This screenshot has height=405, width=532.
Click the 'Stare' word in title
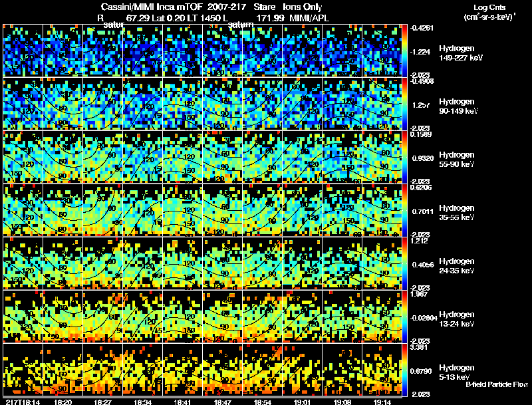264,7
